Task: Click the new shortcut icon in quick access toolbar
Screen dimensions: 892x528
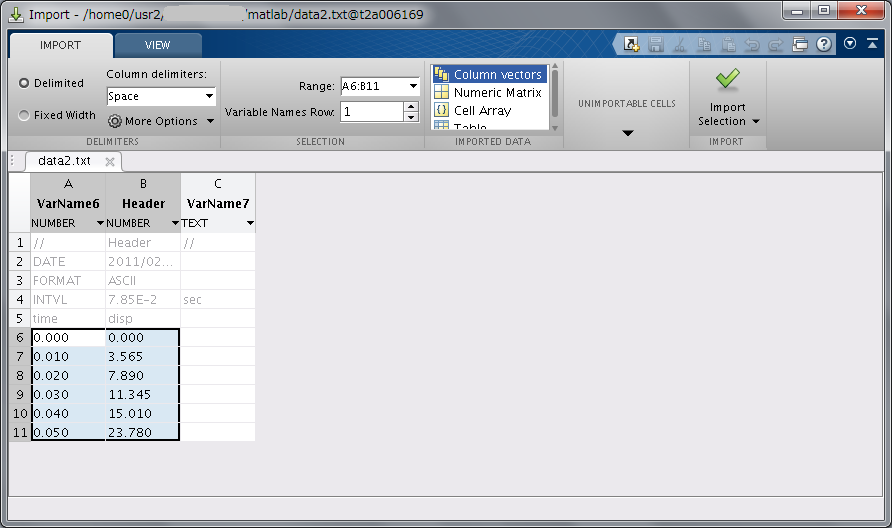Action: 632,44
